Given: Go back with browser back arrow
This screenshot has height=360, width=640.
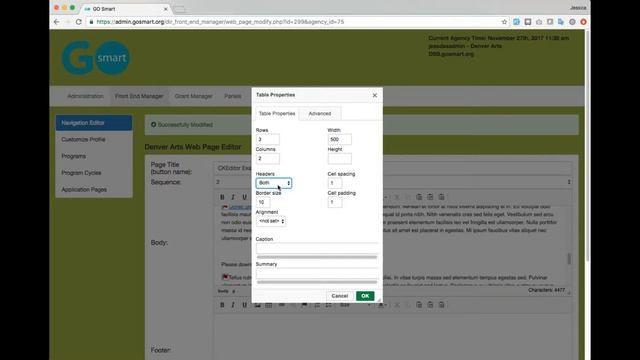Looking at the screenshot, I should [57, 22].
